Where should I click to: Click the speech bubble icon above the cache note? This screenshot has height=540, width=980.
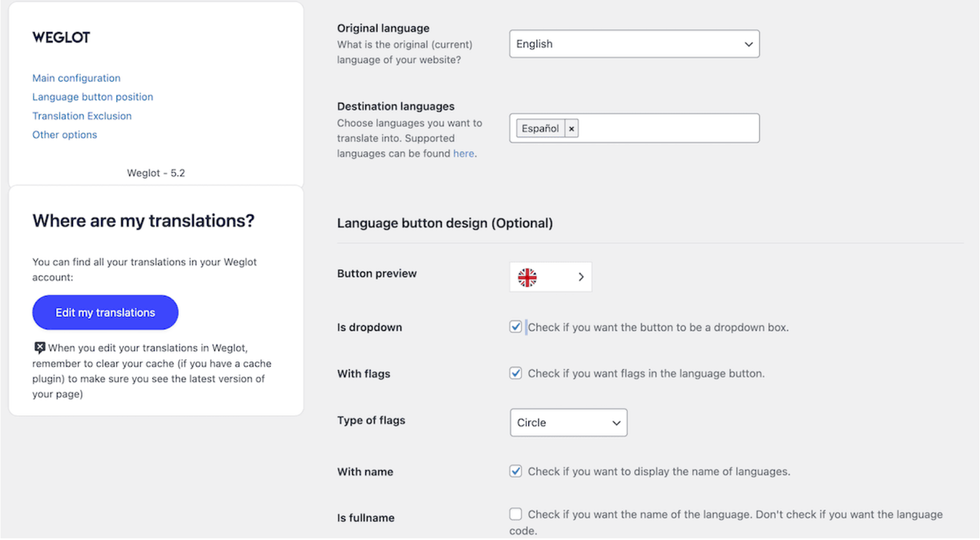click(39, 346)
